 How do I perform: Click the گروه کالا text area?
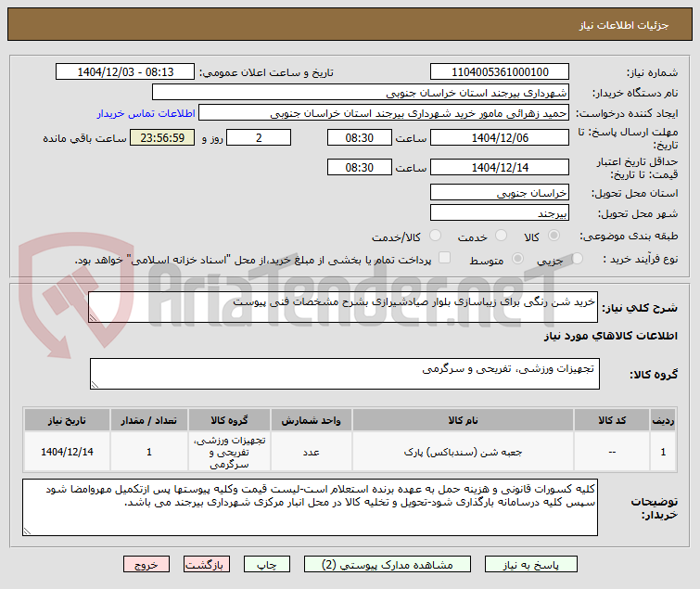point(345,374)
